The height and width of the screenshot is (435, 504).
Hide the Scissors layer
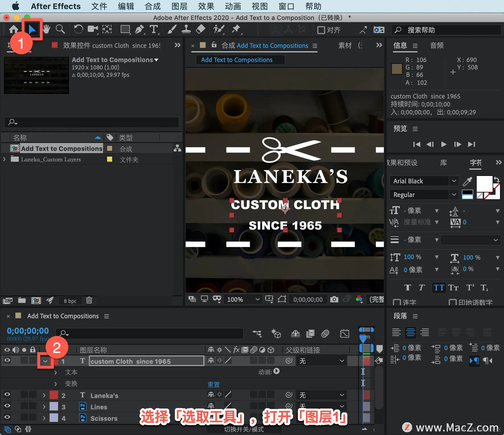tap(7, 417)
